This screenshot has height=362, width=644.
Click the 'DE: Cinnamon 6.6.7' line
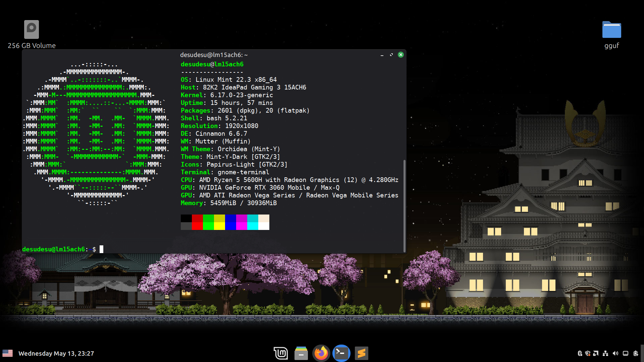click(214, 133)
